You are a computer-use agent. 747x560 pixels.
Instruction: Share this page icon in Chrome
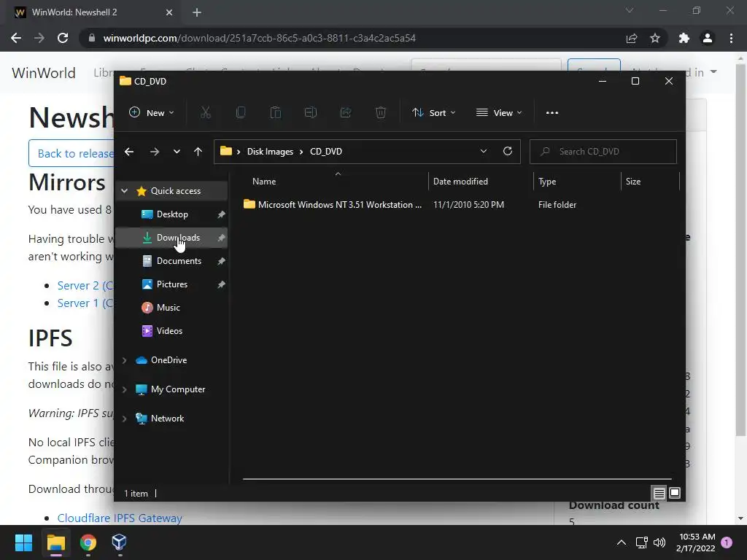click(632, 38)
